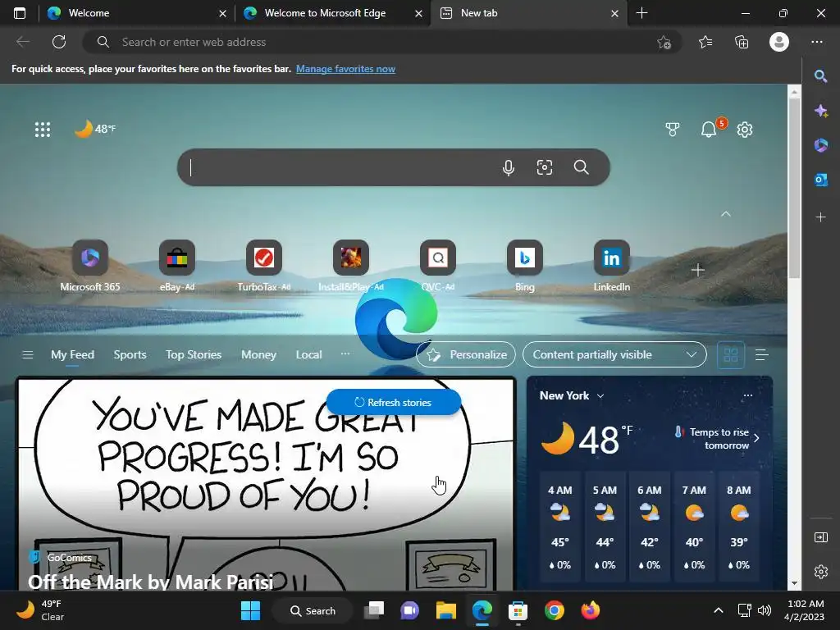The width and height of the screenshot is (840, 630).
Task: Switch feed to list view
Action: [761, 354]
